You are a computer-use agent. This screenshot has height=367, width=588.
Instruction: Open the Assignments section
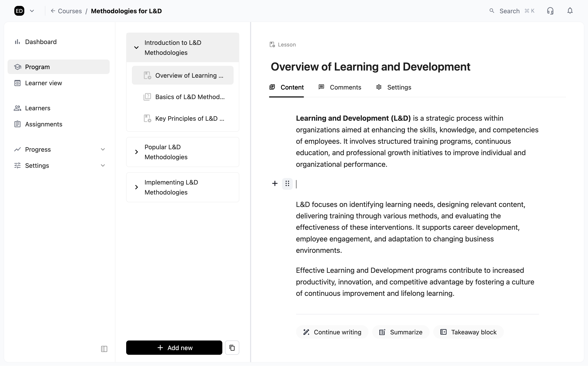pyautogui.click(x=44, y=124)
